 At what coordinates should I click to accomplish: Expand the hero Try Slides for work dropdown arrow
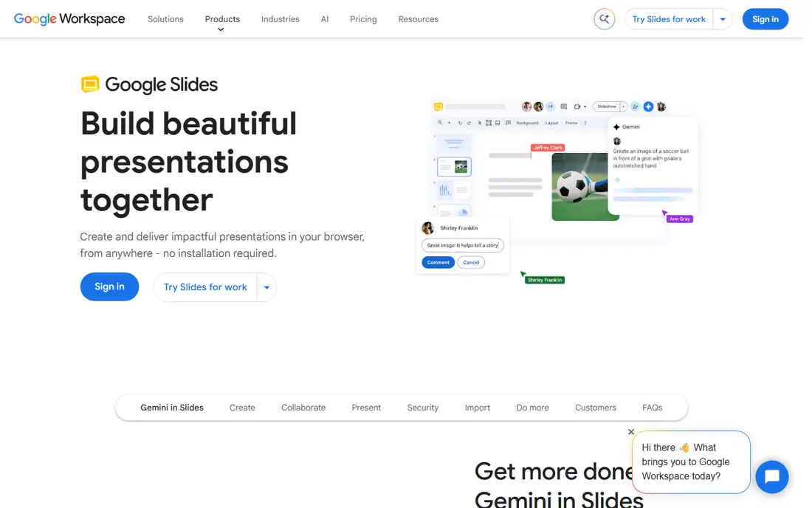coord(266,287)
